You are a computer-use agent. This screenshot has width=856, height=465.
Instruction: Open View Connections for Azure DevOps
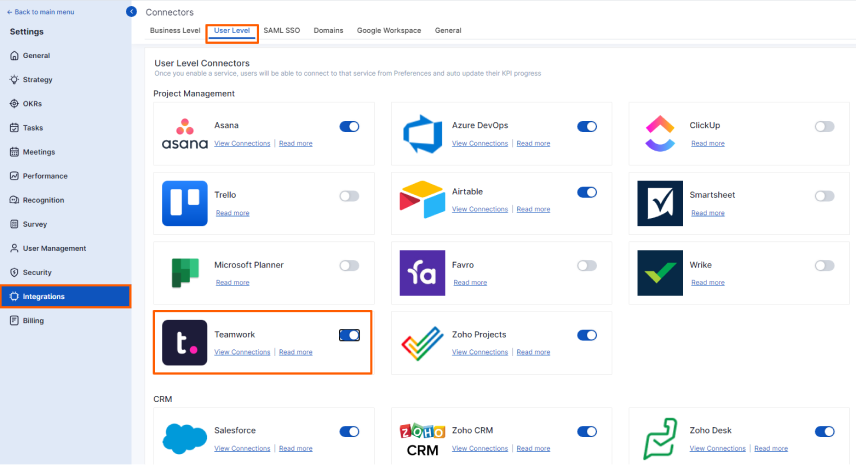pos(479,144)
